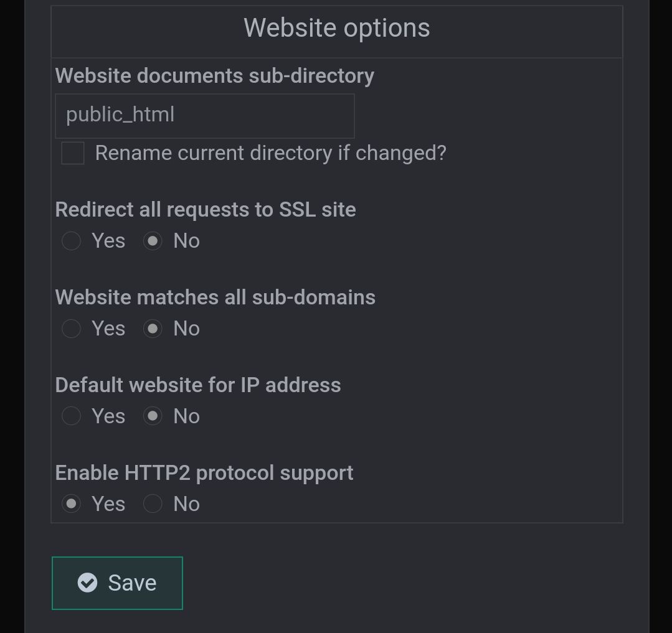
Task: Click the 'Default website for IP address' heading
Action: pos(197,385)
